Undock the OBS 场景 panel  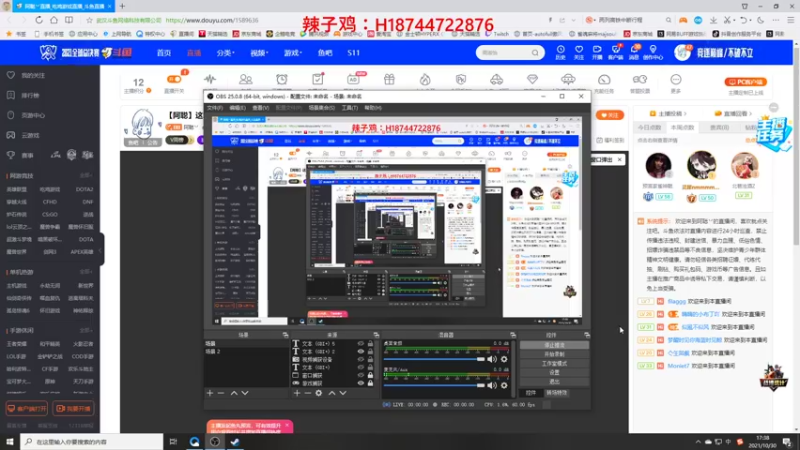coord(285,335)
